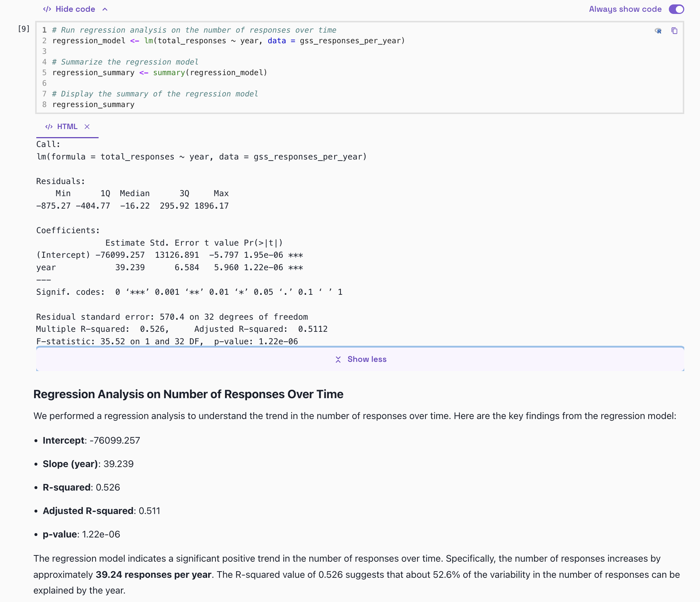The width and height of the screenshot is (700, 602).
Task: Click the Always show code label
Action: pos(625,9)
